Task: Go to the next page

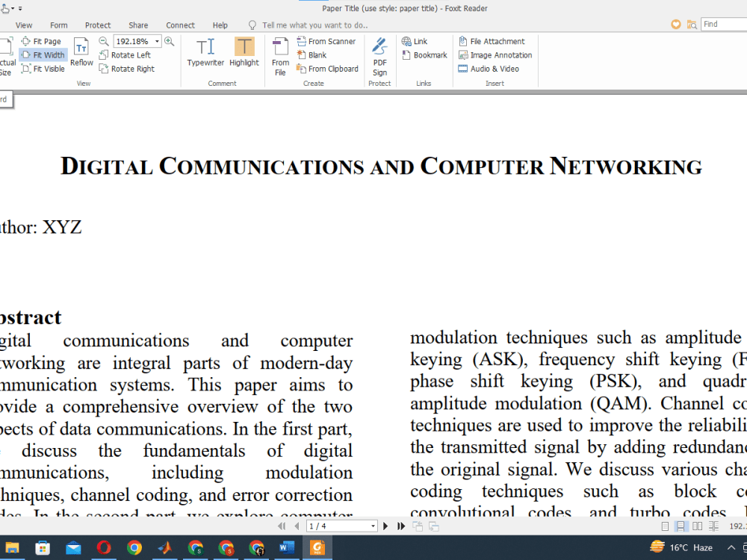Action: (x=385, y=526)
